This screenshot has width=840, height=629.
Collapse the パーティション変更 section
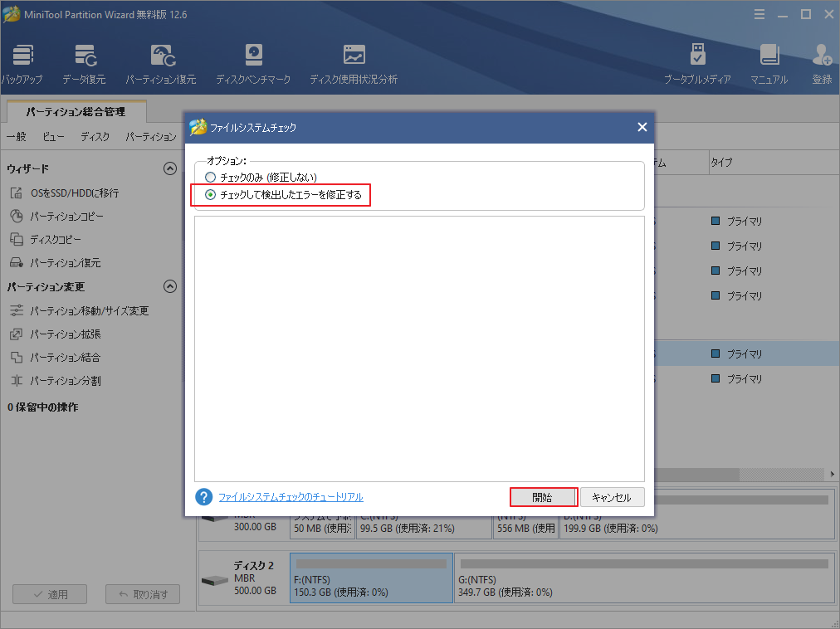(x=170, y=286)
